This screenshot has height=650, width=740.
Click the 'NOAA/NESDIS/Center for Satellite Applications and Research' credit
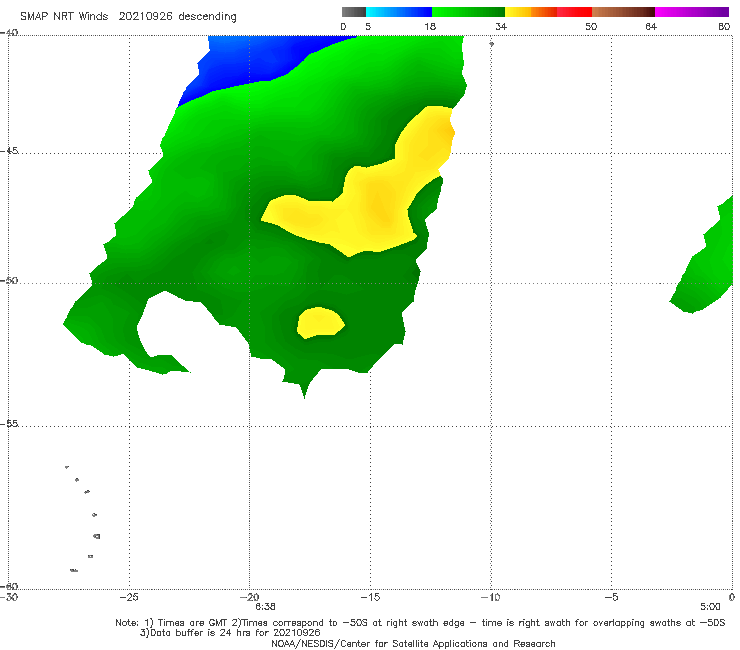(x=413, y=644)
